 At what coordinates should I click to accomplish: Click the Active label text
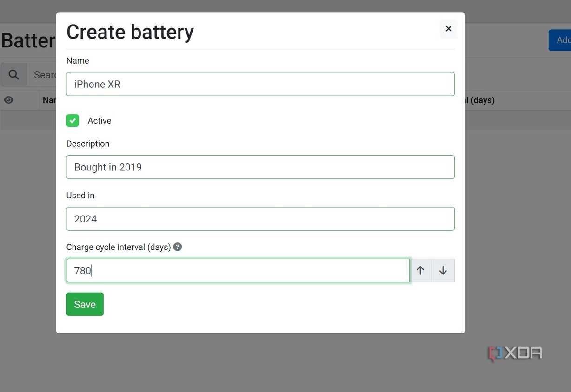(x=100, y=121)
